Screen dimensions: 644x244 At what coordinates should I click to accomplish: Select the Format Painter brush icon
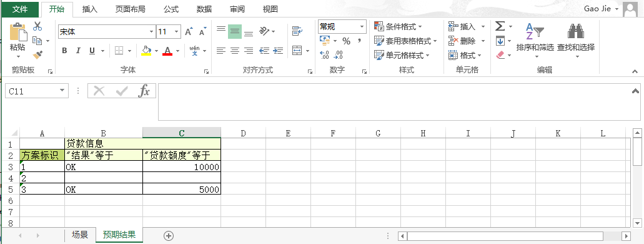(37, 54)
